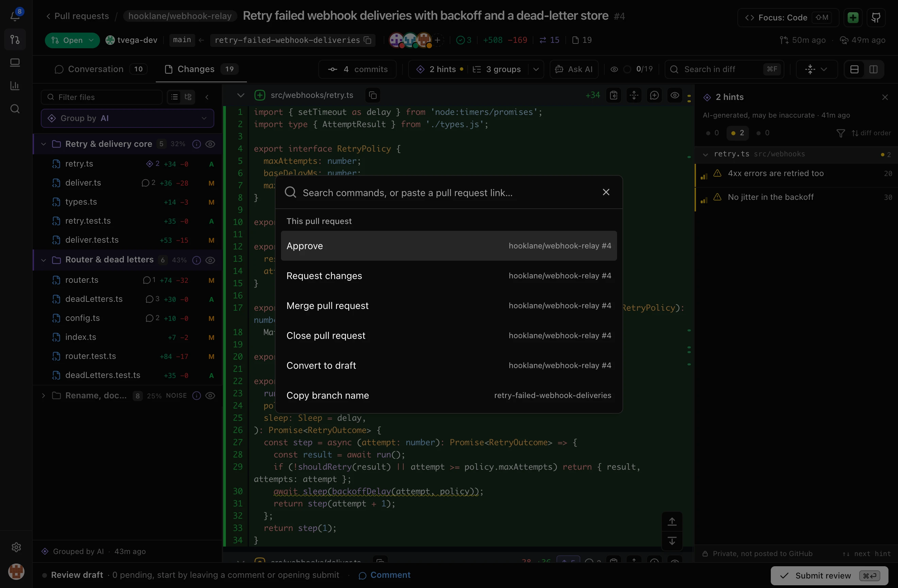Click the Submit review button

[829, 575]
